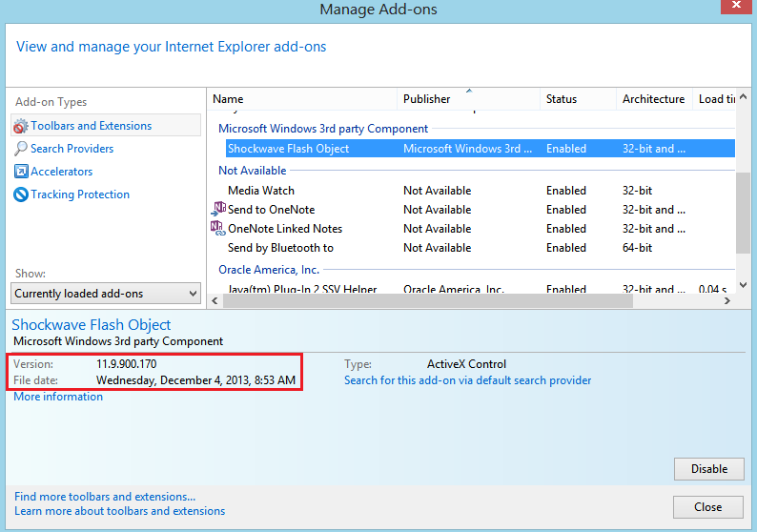
Task: Collapse the Oracle America, Inc. group
Action: click(x=269, y=270)
